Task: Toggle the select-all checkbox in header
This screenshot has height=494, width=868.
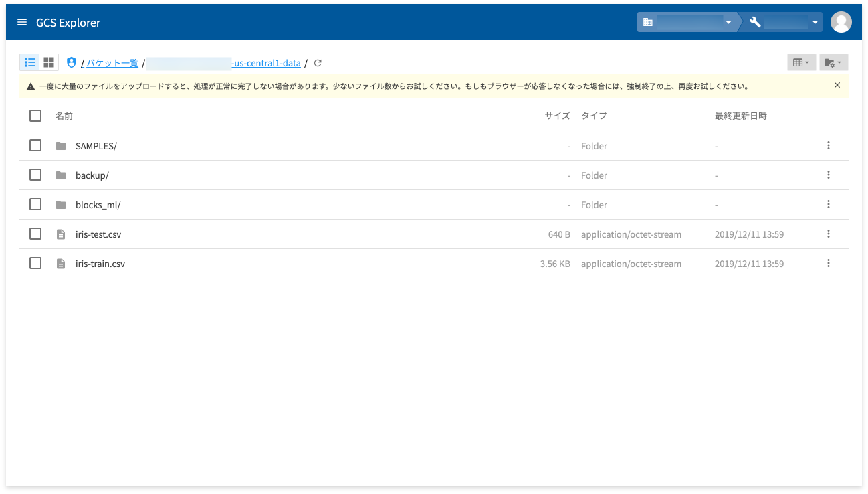Action: [35, 116]
